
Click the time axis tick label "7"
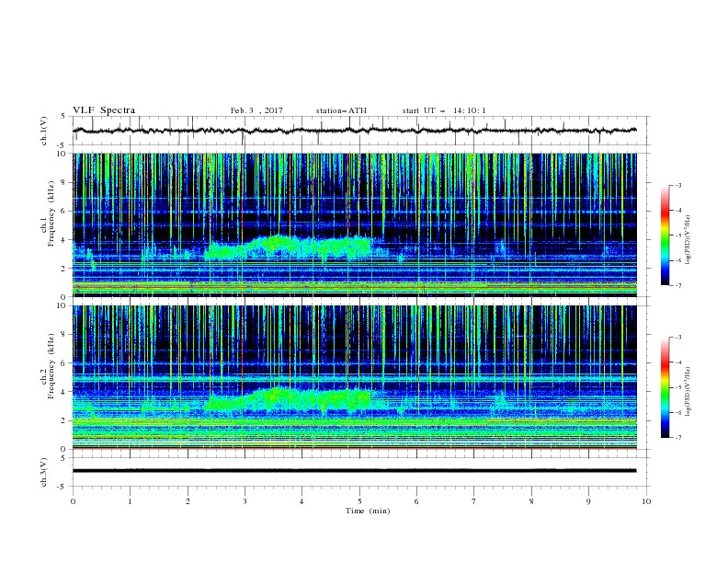tap(474, 501)
